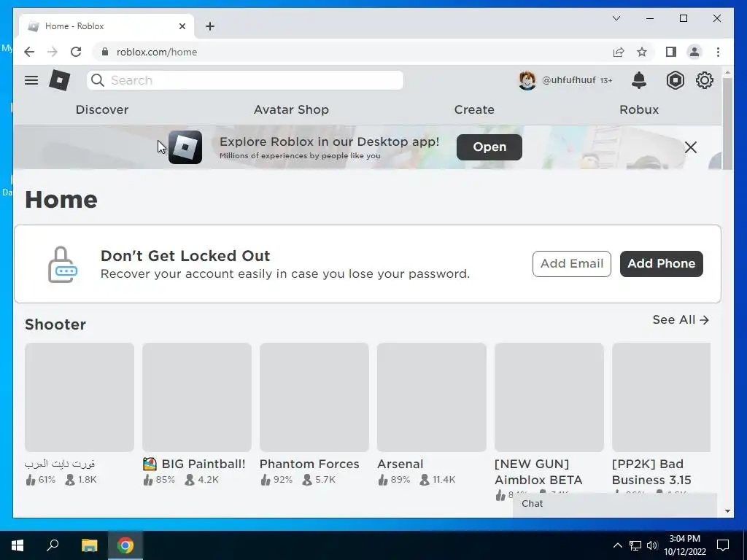Click the browser forward arrow
This screenshot has height=560, width=747.
[53, 52]
